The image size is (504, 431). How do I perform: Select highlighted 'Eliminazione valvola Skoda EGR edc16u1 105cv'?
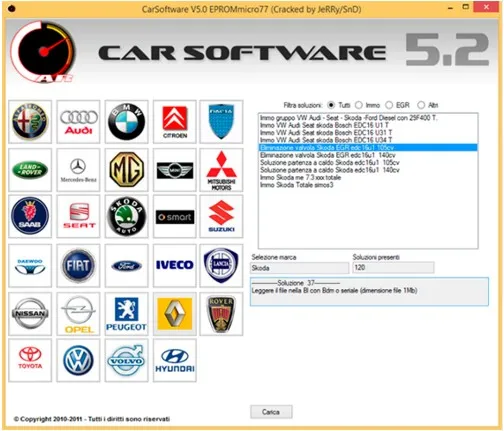tap(368, 147)
